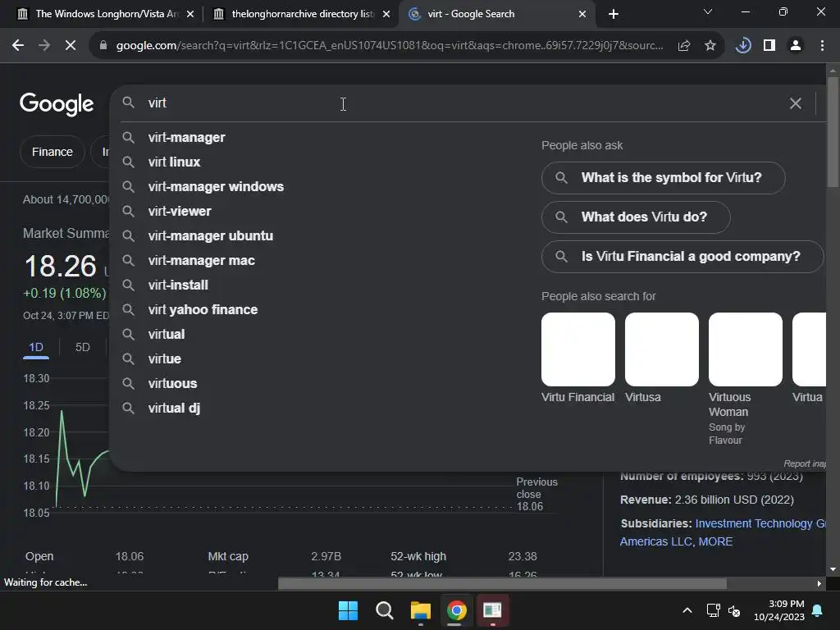Viewport: 840px width, 630px height.
Task: Open the Chrome profile icon
Action: click(796, 46)
